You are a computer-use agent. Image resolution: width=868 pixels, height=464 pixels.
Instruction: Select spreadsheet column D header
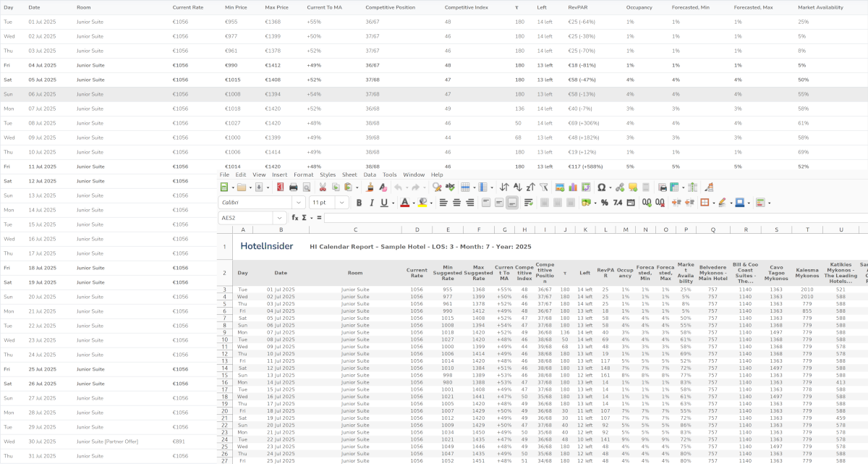coord(417,229)
